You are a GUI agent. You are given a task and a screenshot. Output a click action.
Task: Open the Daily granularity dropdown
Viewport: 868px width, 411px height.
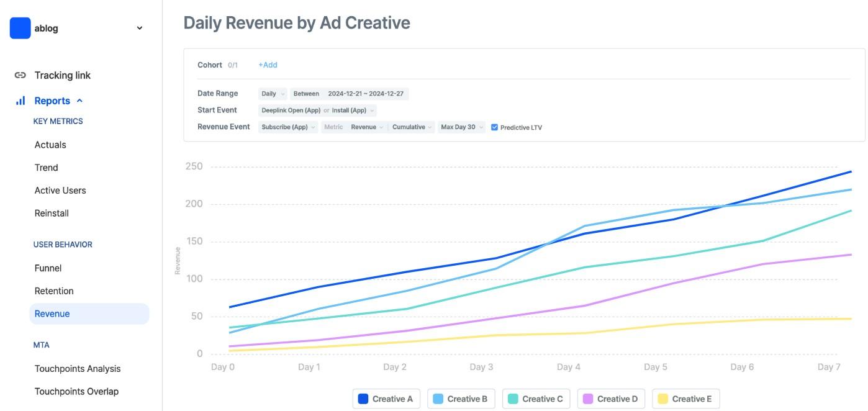click(x=273, y=94)
